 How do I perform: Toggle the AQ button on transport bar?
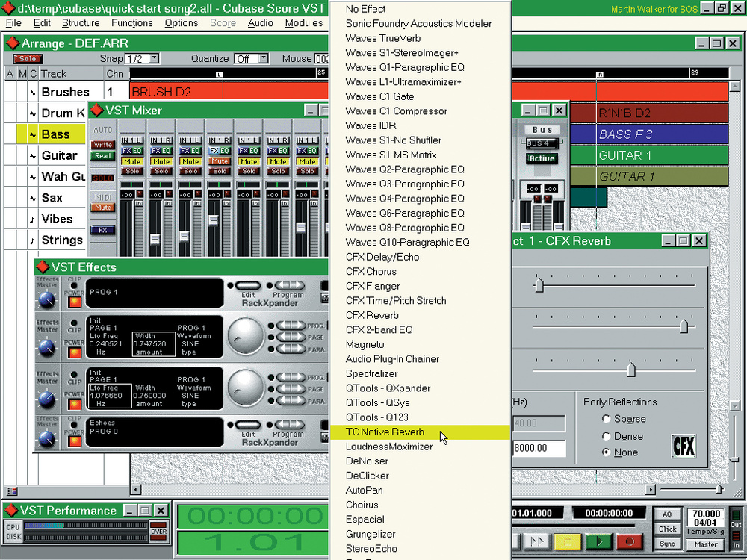[x=667, y=514]
